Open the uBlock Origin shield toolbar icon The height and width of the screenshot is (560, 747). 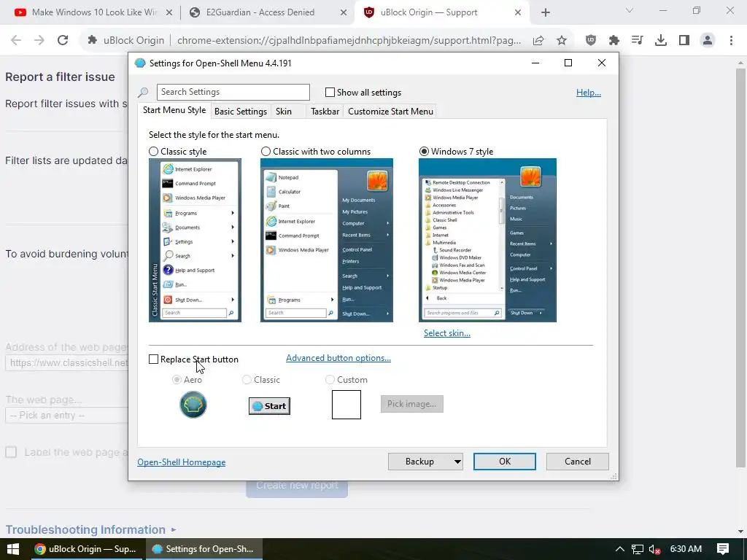[591, 41]
